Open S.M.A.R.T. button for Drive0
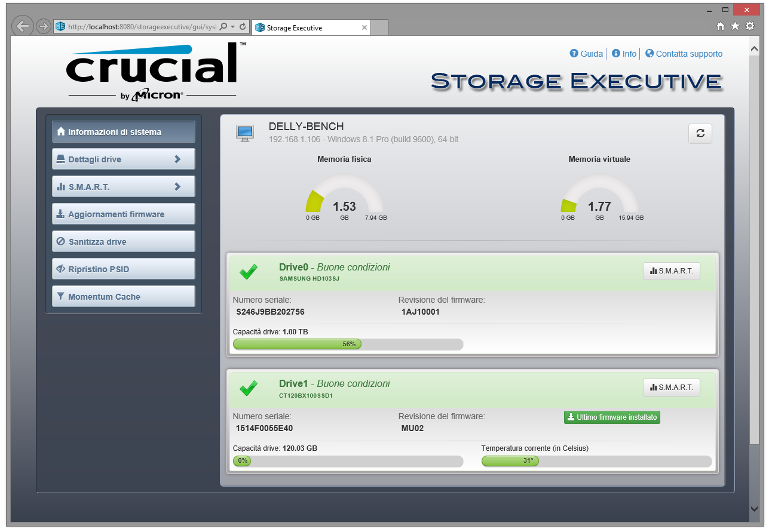Image resolution: width=769 pixels, height=532 pixels. [671, 271]
